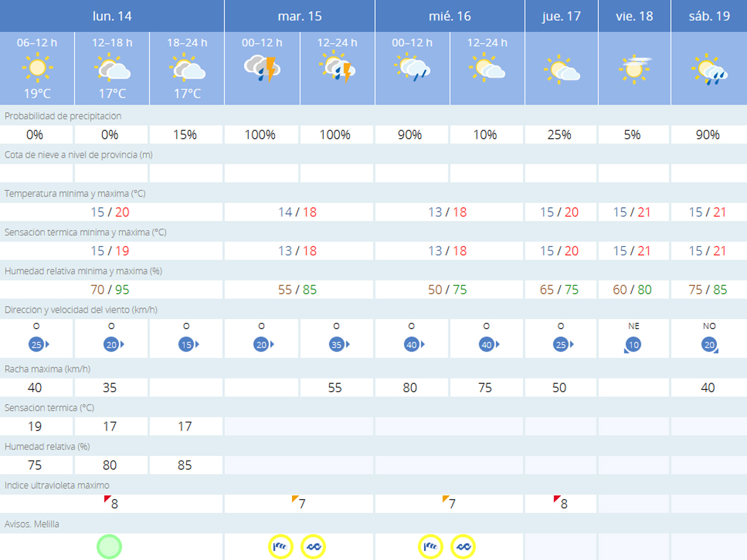Click Saturday 19 showers icon
747x560 pixels.
pos(709,70)
